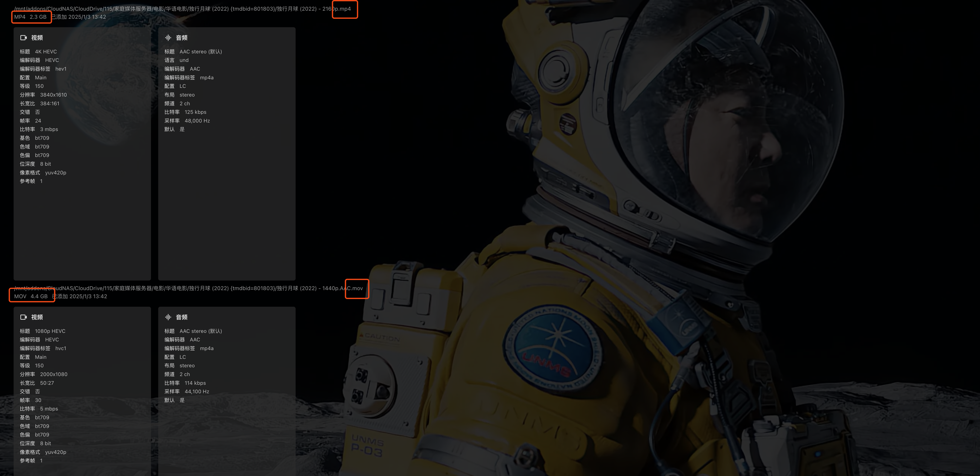
Task: Click the und language value
Action: tap(184, 60)
